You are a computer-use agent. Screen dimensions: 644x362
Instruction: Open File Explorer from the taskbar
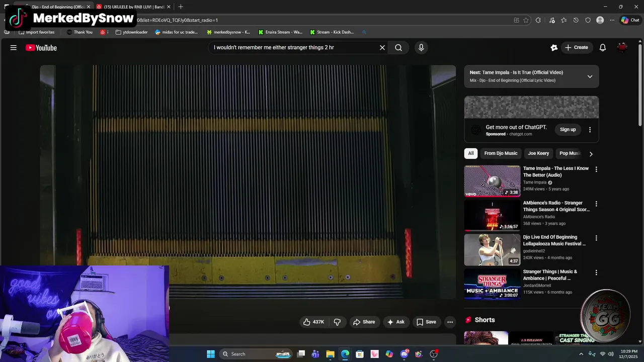(330, 354)
